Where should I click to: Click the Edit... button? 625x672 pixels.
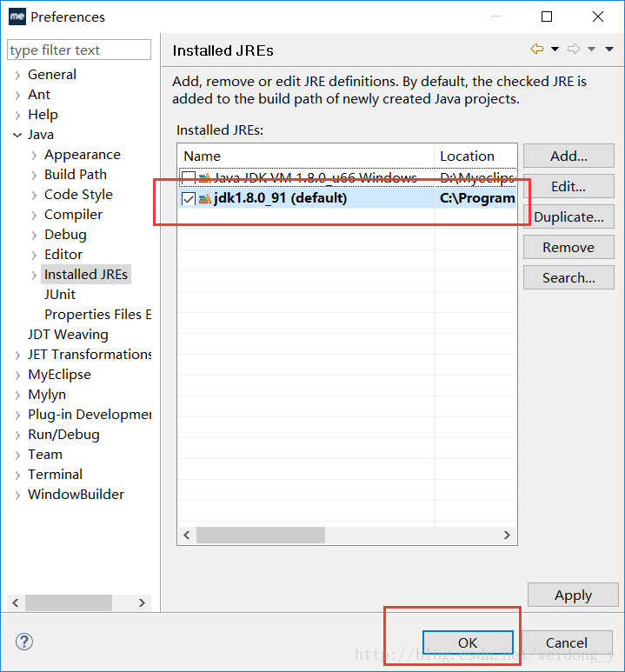[568, 186]
